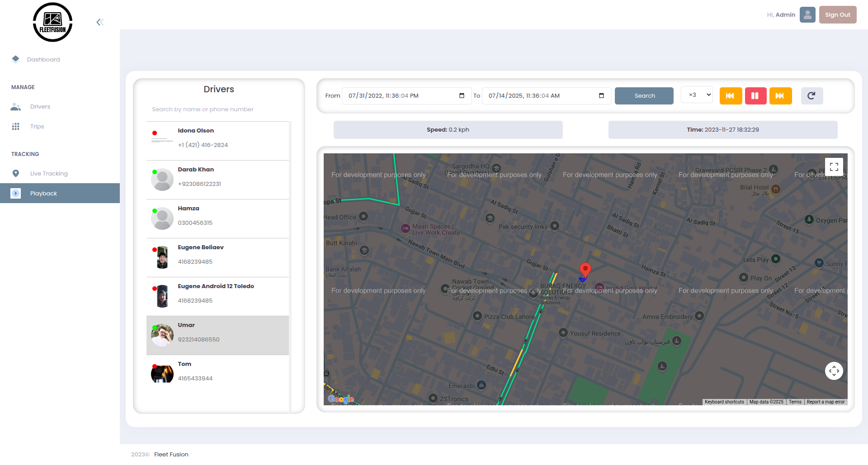
Task: Click the Sign Out button
Action: point(837,14)
